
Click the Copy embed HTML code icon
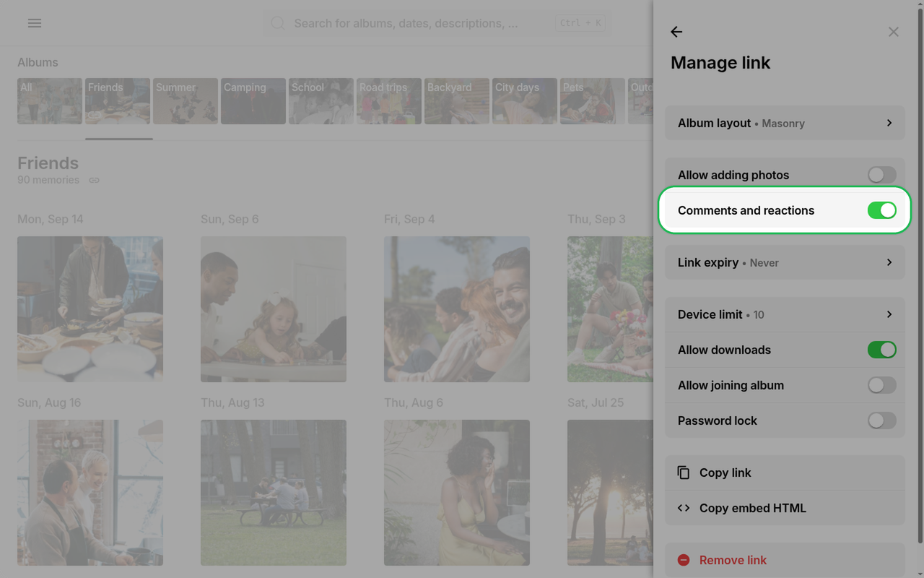pos(684,508)
